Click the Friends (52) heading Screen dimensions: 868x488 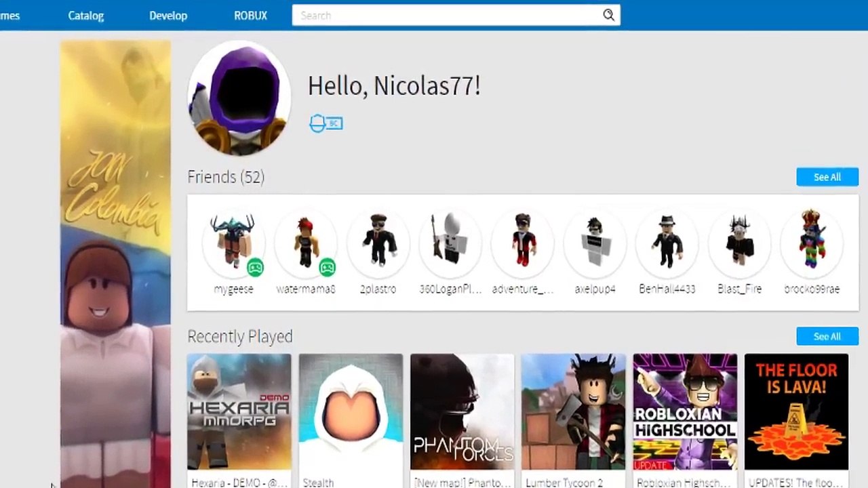point(226,177)
